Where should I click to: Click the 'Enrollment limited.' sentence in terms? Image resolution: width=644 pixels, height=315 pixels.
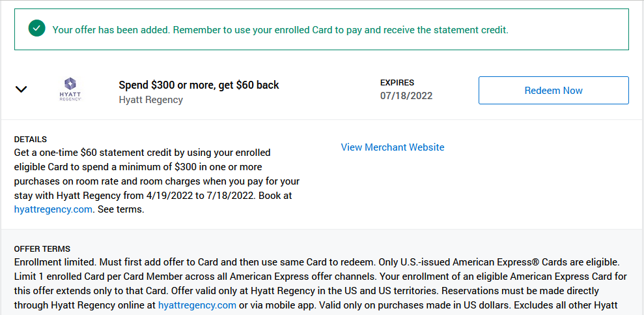tap(55, 262)
